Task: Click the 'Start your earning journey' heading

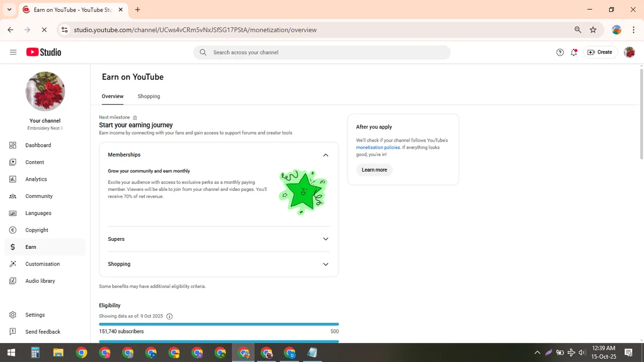Action: [136, 125]
